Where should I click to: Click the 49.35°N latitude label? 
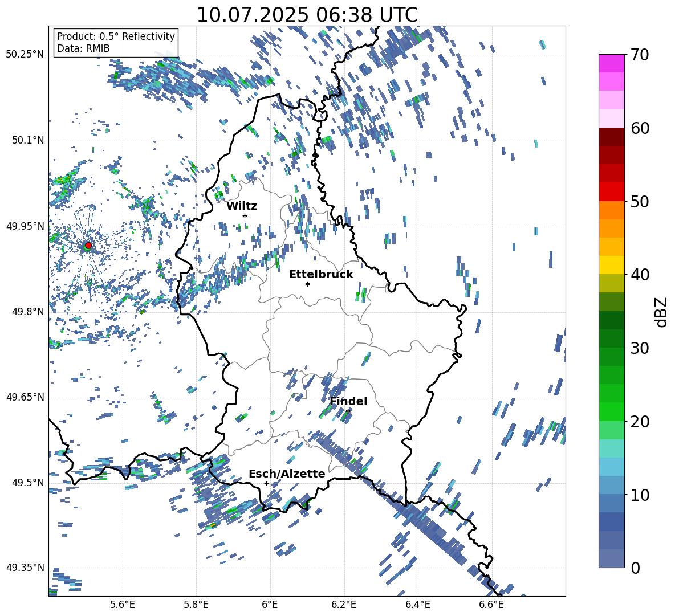pos(25,568)
